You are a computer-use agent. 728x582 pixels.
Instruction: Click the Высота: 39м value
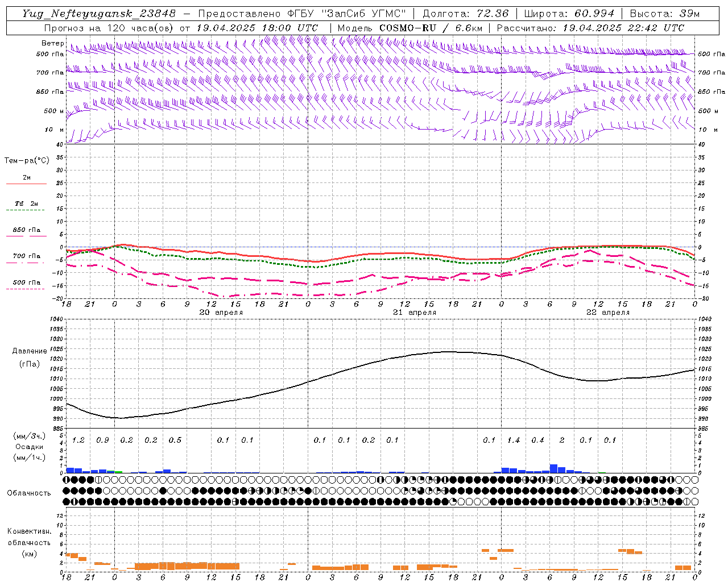(x=665, y=14)
